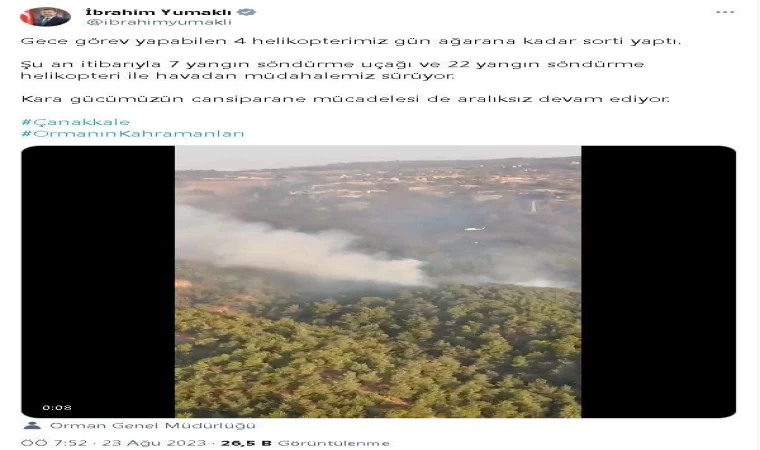Select the 26,5 B view count
The width and height of the screenshot is (760, 450).
click(246, 443)
